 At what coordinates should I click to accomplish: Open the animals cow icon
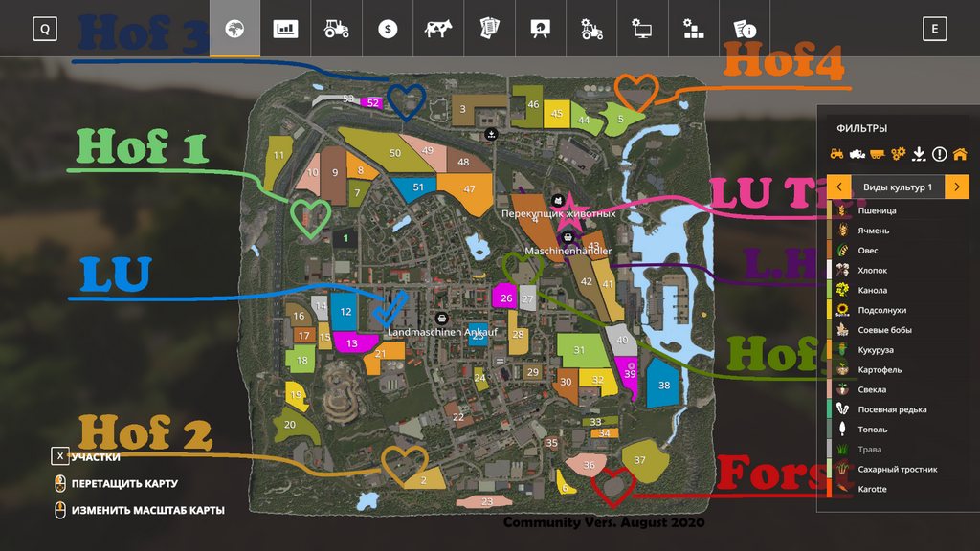(438, 29)
